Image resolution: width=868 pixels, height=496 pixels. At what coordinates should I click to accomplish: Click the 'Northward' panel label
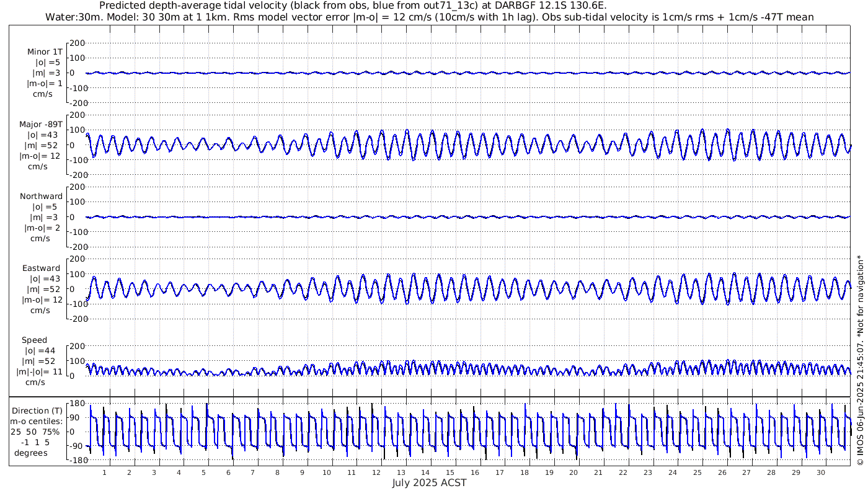42,197
